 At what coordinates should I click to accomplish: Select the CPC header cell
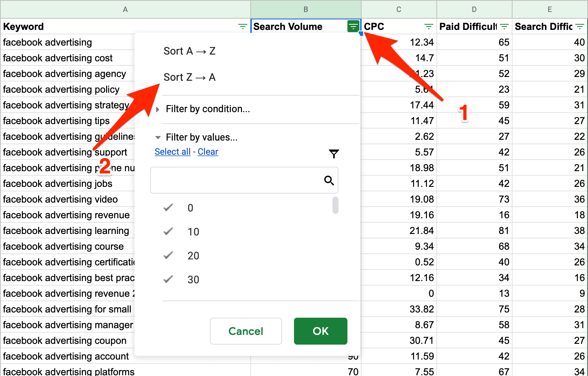(x=399, y=27)
